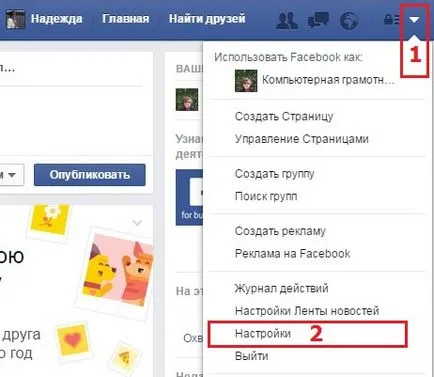Open Надежда profile picture thumbnail
Screen dimensions: 434x377
click(x=15, y=19)
